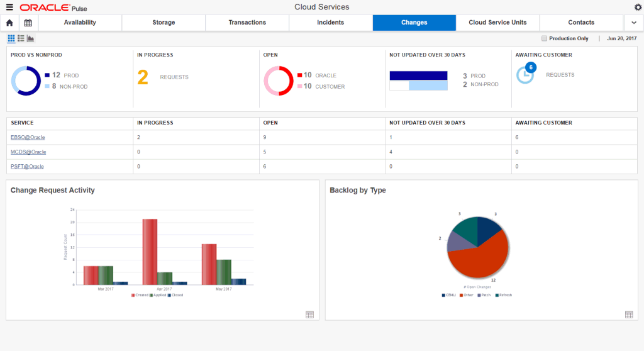Click the Apr 2017 Created red bar

(150, 252)
